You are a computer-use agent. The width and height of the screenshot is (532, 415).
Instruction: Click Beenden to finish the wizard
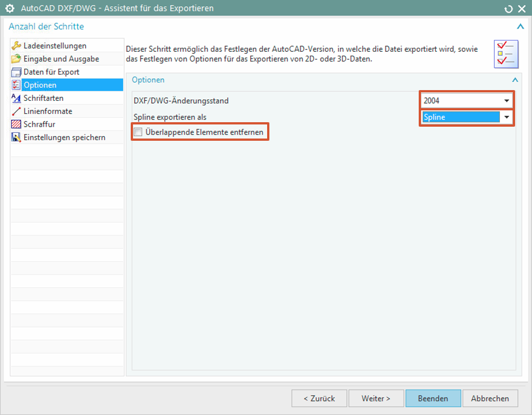[433, 398]
